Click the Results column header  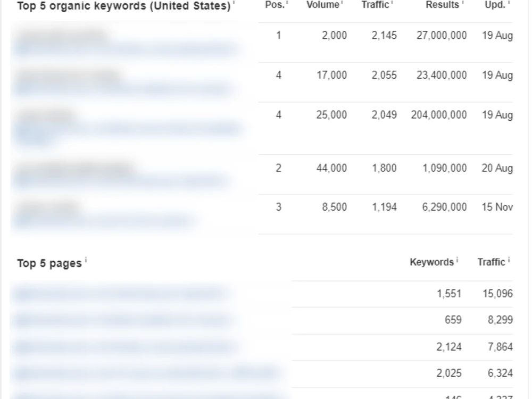[443, 5]
